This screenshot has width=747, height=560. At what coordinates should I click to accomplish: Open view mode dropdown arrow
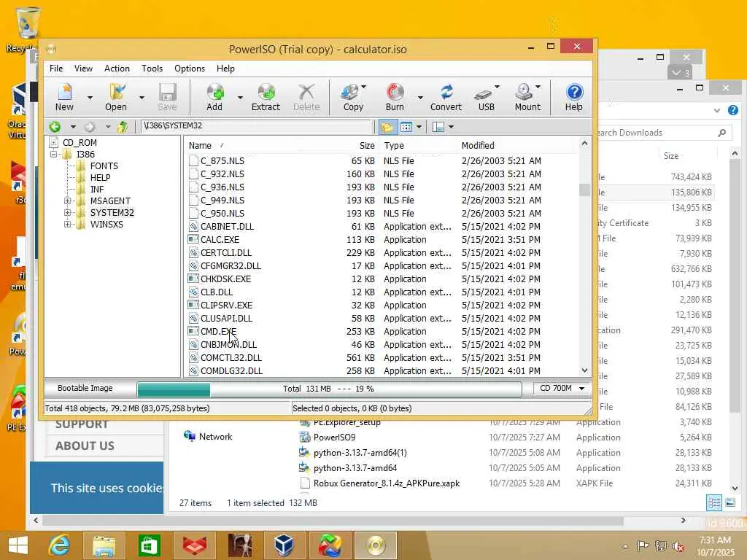[419, 127]
